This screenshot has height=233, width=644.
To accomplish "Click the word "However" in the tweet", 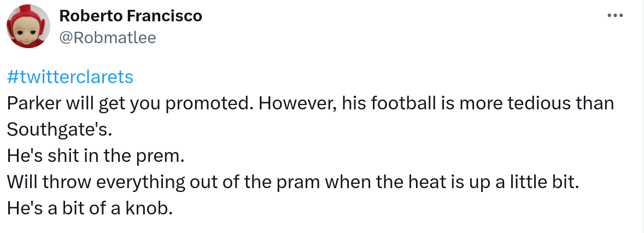I will (296, 103).
